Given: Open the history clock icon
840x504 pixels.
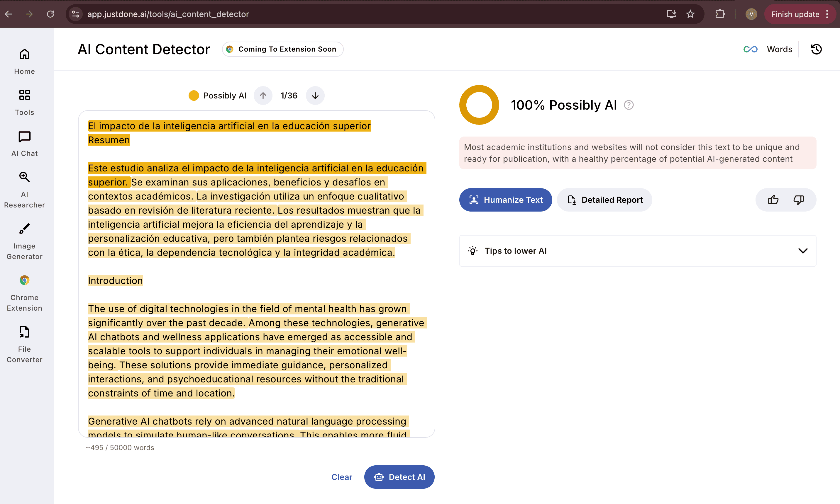Looking at the screenshot, I should (x=816, y=49).
